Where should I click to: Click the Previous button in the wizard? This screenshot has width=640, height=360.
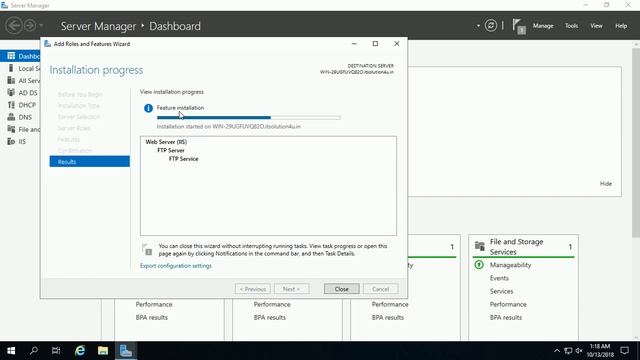253,289
